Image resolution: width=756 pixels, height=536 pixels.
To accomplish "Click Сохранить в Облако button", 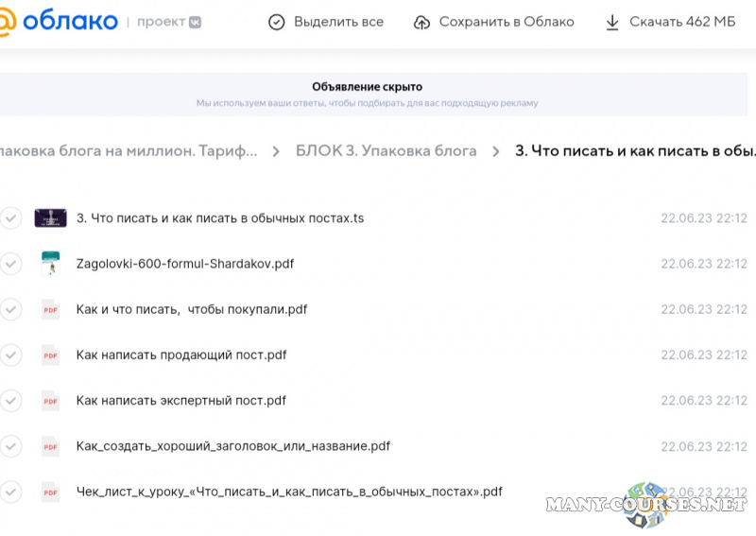I will tap(494, 22).
